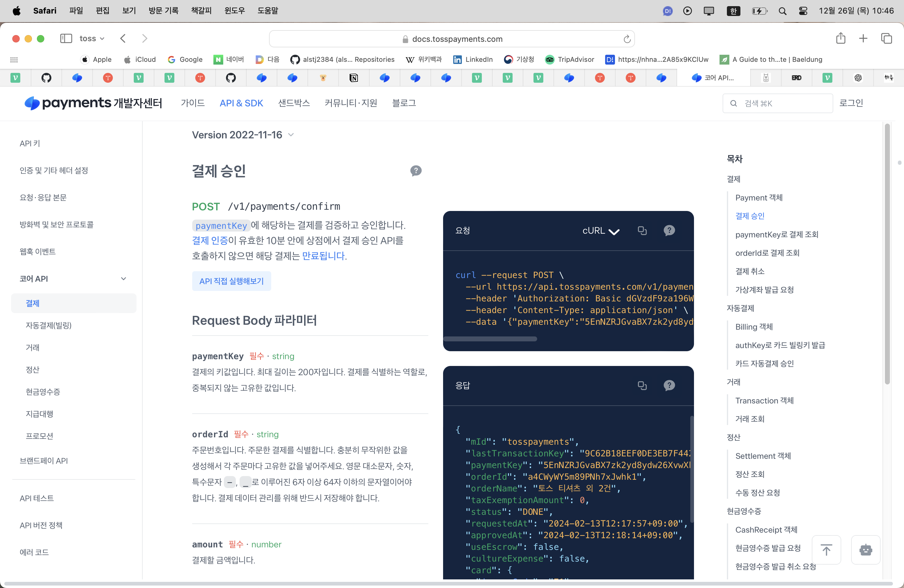Open the Safari tab overview
Viewport: 904px width, 588px height.
tap(886, 38)
